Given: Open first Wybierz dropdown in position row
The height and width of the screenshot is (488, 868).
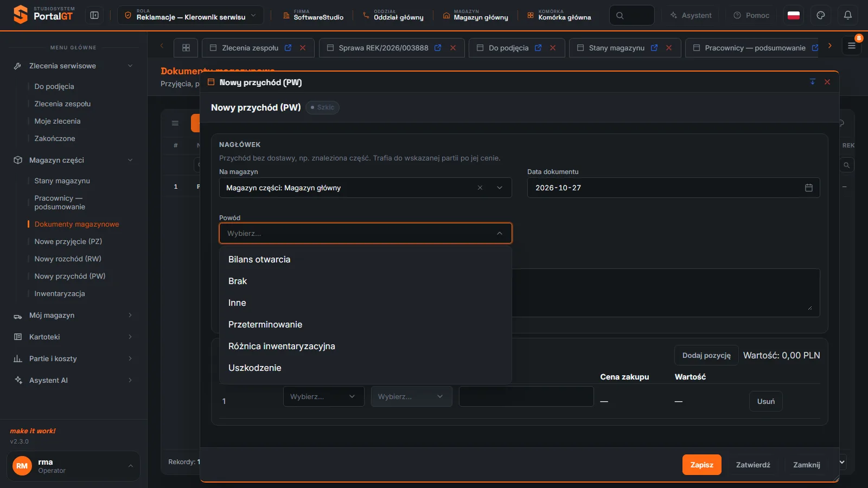Looking at the screenshot, I should (x=323, y=396).
